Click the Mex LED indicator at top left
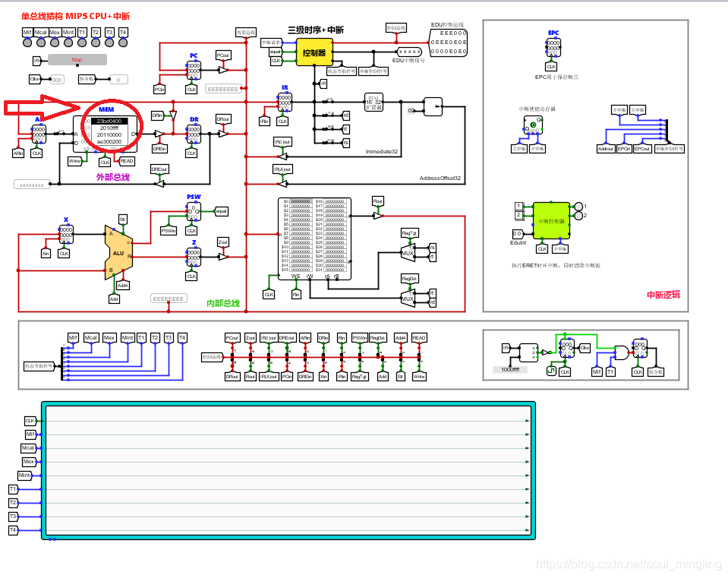728x578 pixels. [55, 43]
